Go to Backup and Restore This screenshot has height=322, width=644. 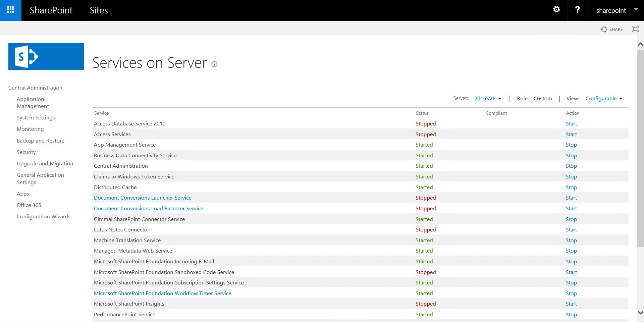(41, 141)
